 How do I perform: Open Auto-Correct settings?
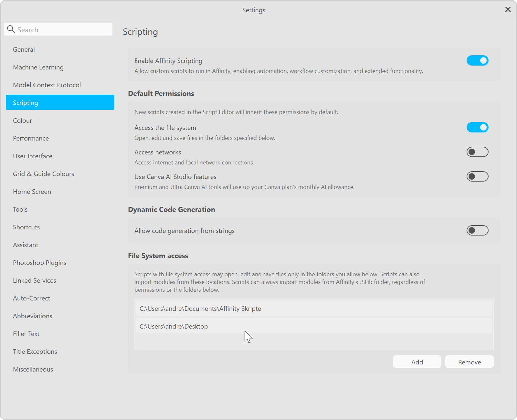click(60, 298)
